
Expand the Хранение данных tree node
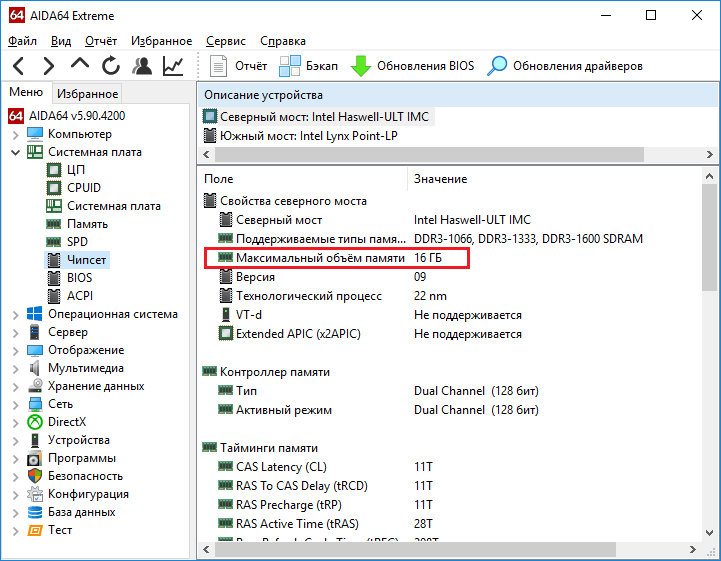click(x=16, y=387)
